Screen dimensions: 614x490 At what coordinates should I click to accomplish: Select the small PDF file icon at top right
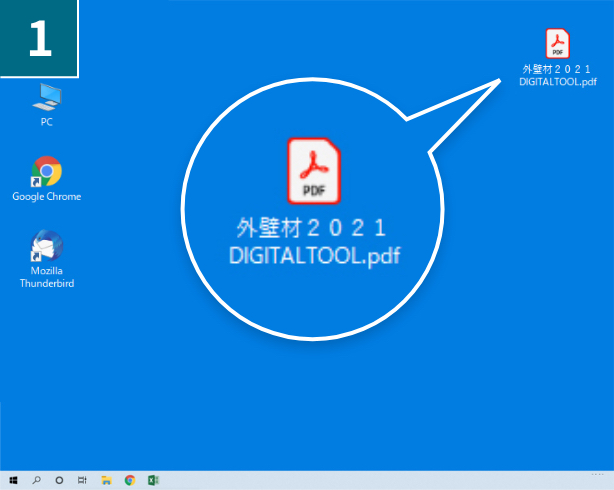pos(556,44)
